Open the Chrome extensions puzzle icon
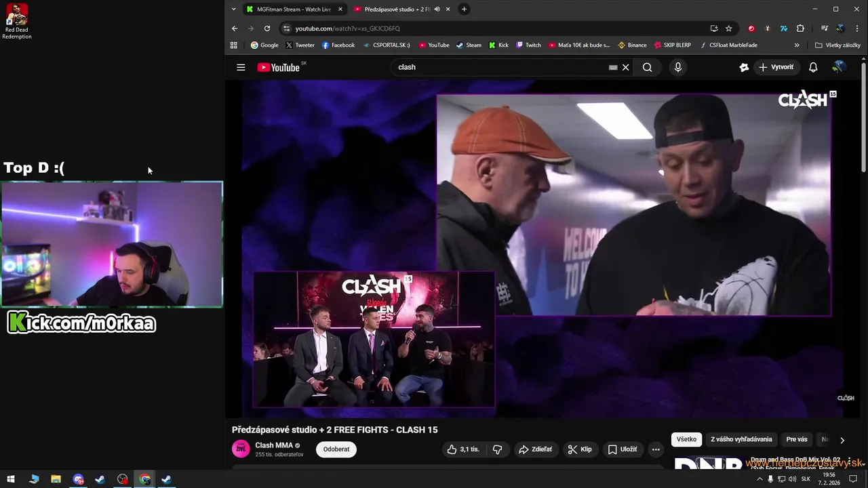868x488 pixels. coord(800,28)
